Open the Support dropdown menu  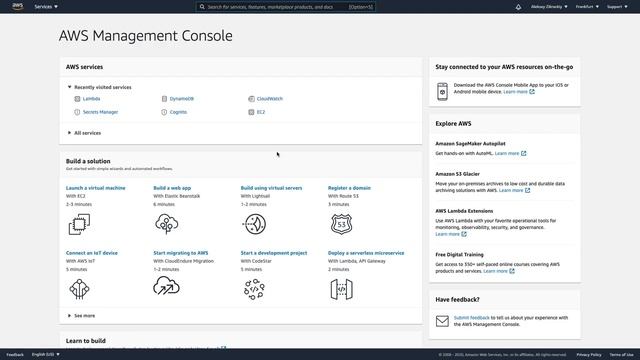pos(617,7)
